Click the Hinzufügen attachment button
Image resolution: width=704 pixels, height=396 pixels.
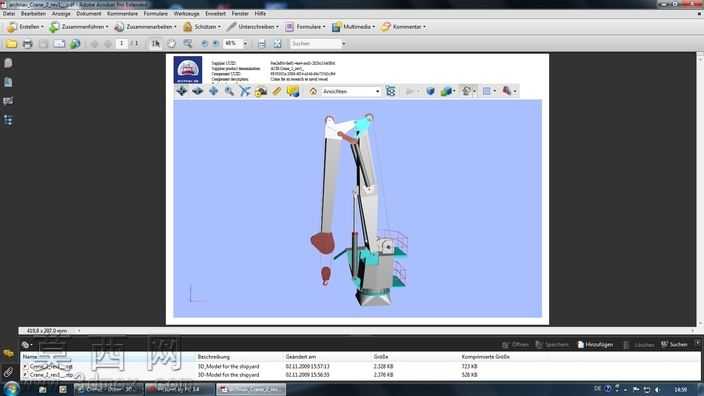click(595, 345)
